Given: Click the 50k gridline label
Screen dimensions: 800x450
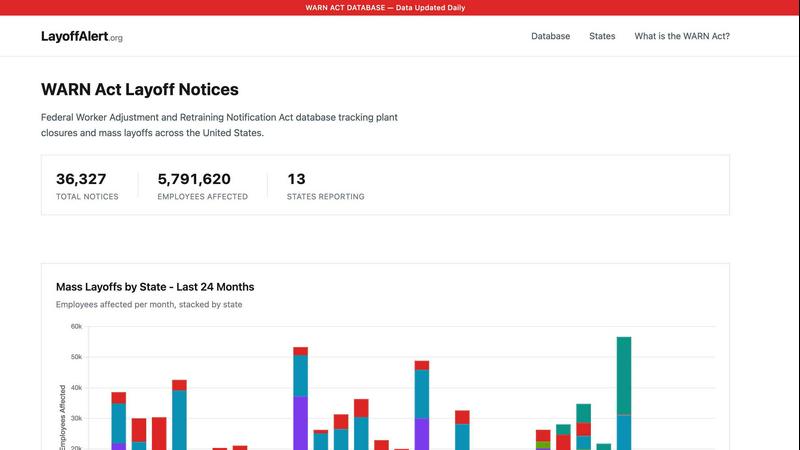Looking at the screenshot, I should tap(76, 357).
